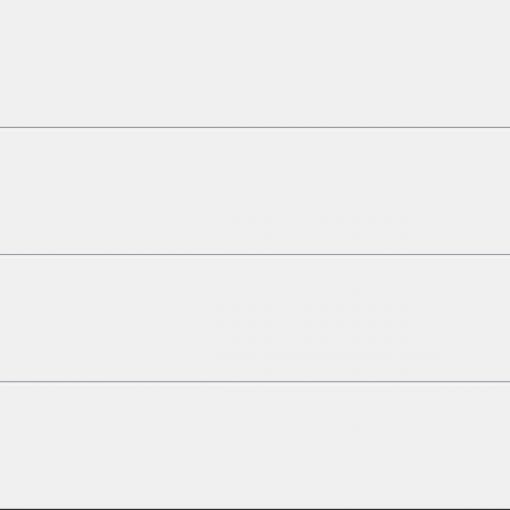Viewport: 510px width, 510px height.
Task: Click the left end of the first divider
Action: click(3, 127)
